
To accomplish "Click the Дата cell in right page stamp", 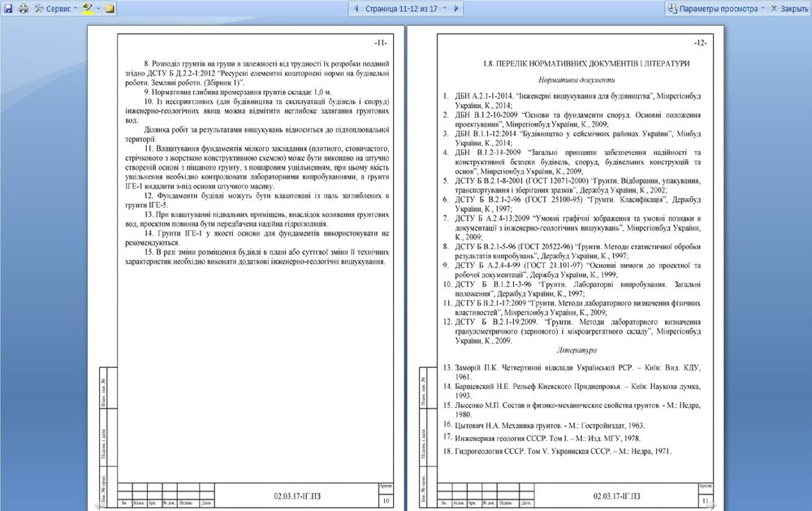I will 526,503.
